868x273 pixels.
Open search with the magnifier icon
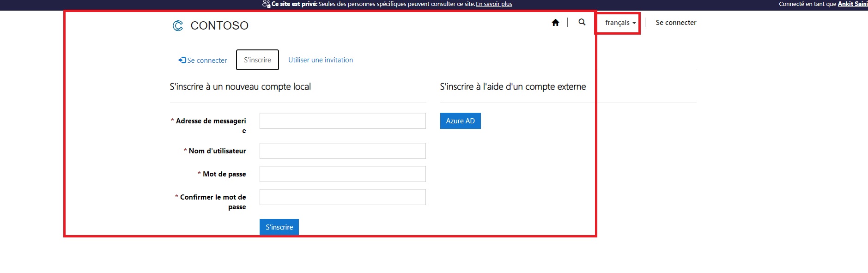click(582, 22)
